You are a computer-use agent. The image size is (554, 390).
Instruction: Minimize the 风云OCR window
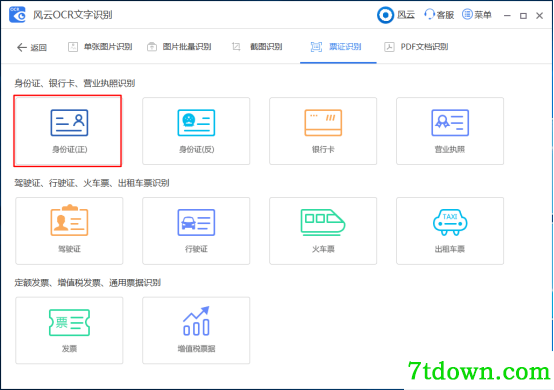(507, 16)
